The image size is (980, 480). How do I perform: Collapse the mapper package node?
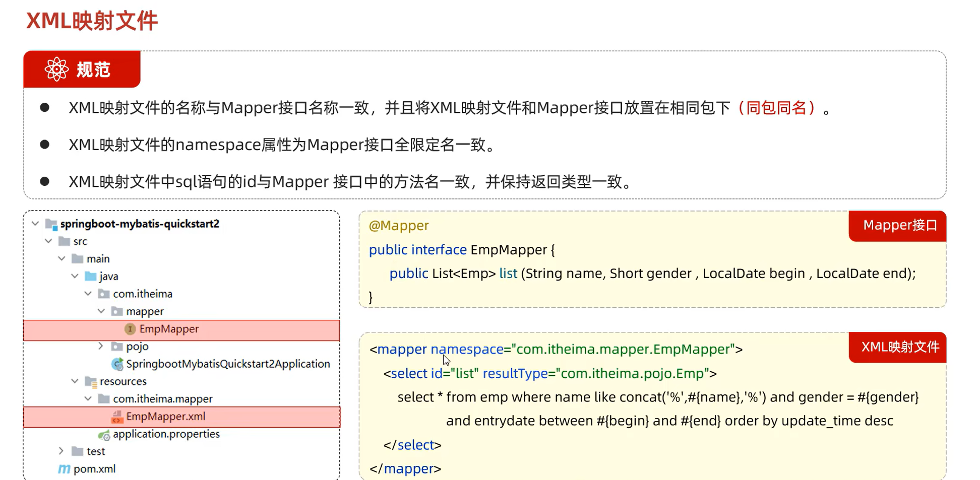tap(101, 311)
